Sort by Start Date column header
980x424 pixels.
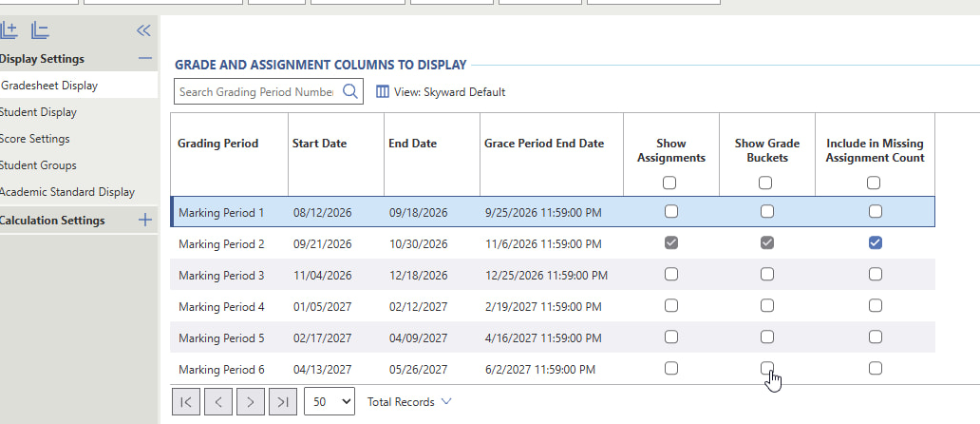click(x=319, y=144)
